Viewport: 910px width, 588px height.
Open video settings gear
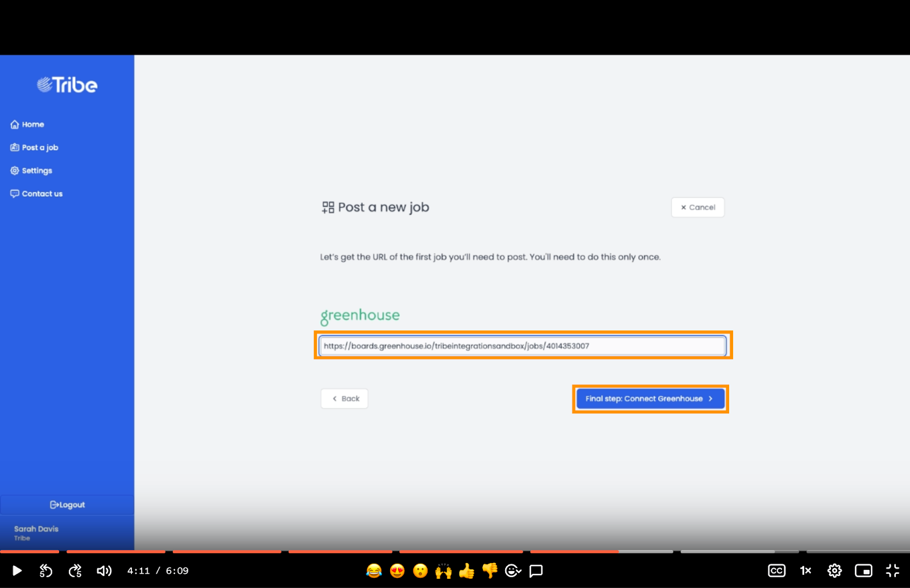pyautogui.click(x=834, y=570)
